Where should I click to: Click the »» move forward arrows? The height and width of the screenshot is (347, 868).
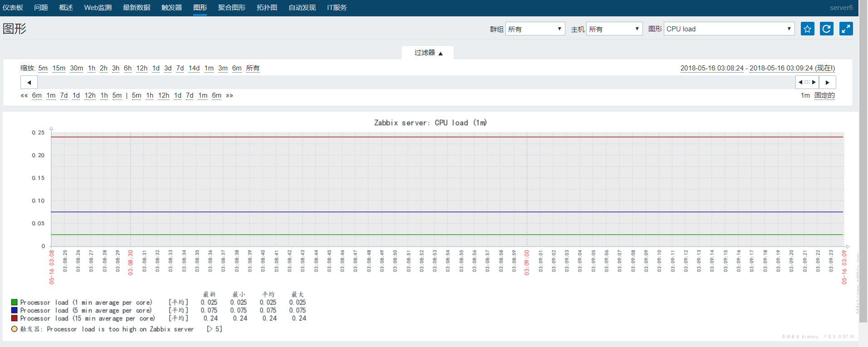pos(230,95)
